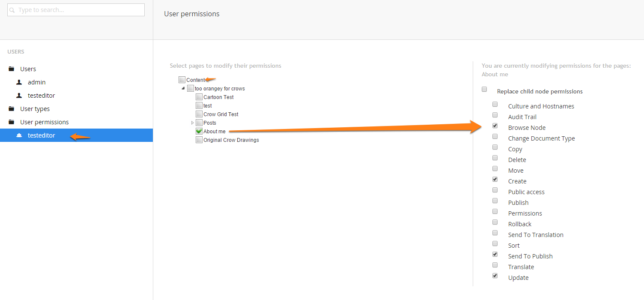Viewport: 644px width, 300px height.
Task: Click the User permissions folder icon
Action: (x=12, y=122)
